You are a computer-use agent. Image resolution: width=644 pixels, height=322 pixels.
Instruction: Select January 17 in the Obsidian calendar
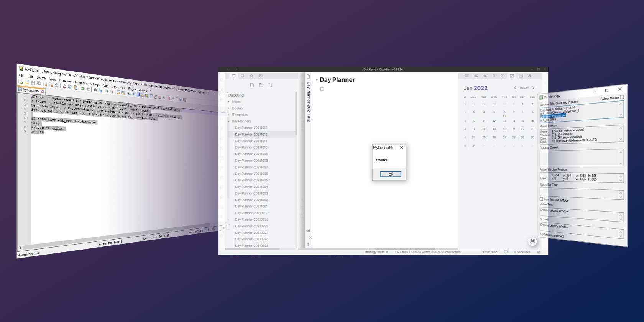[x=474, y=129]
